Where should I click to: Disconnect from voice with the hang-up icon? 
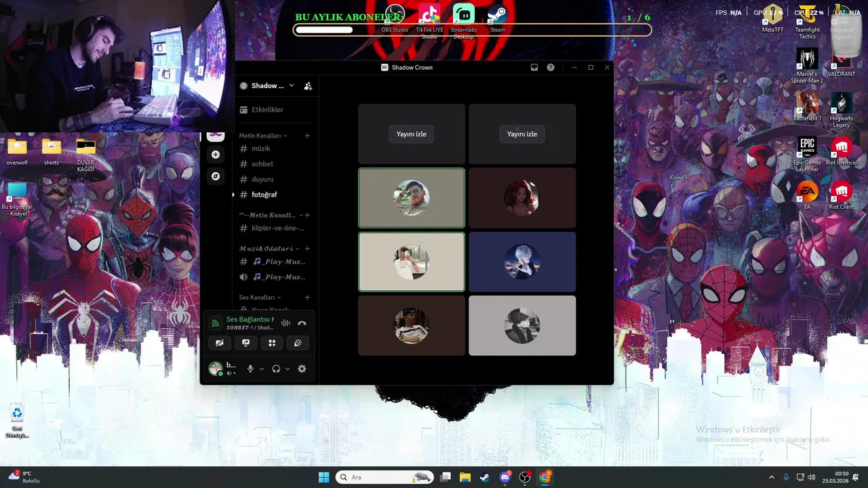pyautogui.click(x=302, y=323)
